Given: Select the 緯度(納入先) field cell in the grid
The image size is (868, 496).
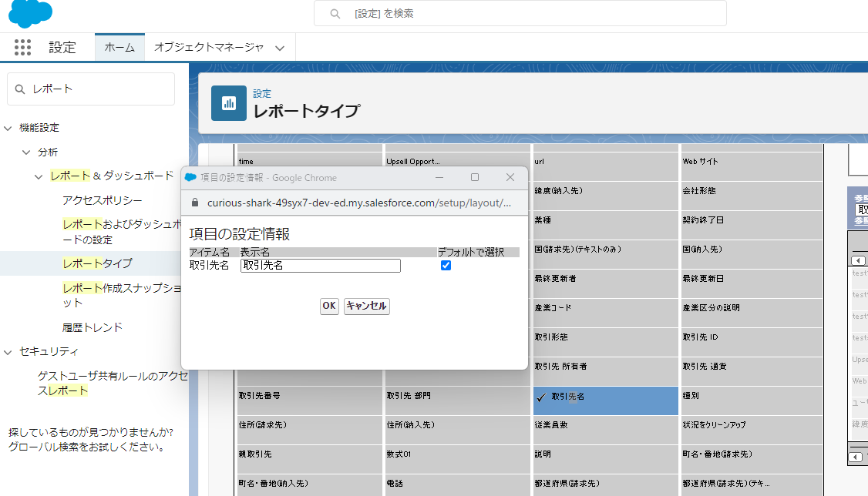Looking at the screenshot, I should [x=606, y=195].
